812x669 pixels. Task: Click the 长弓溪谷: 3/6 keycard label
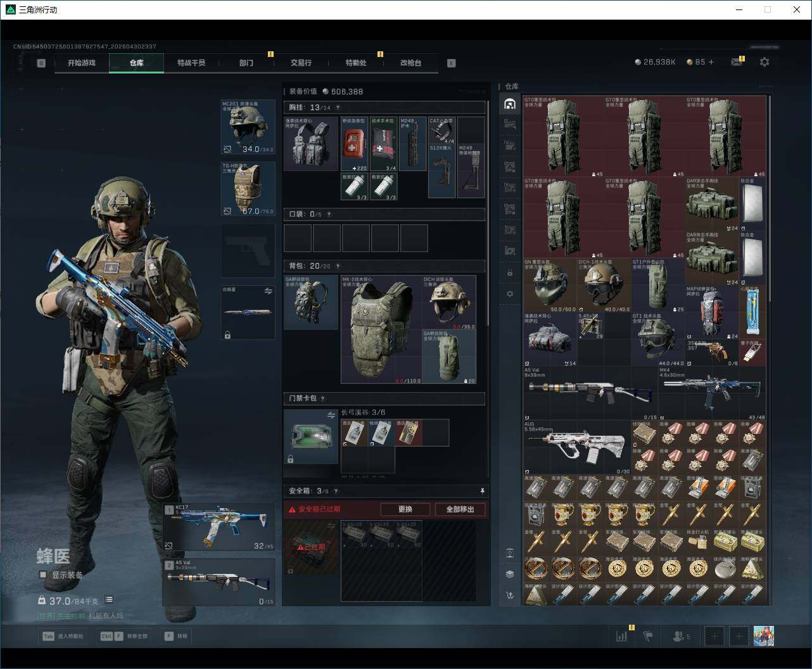click(x=364, y=412)
